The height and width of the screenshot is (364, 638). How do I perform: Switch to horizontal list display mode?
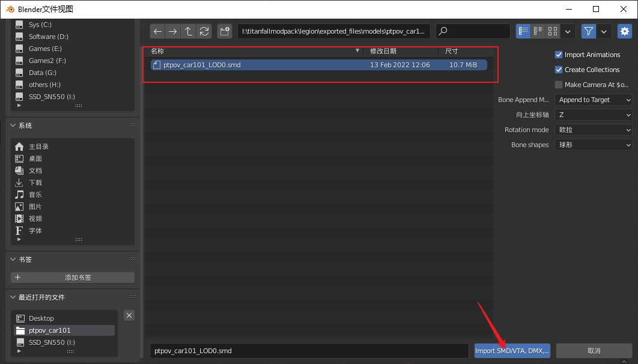point(538,31)
